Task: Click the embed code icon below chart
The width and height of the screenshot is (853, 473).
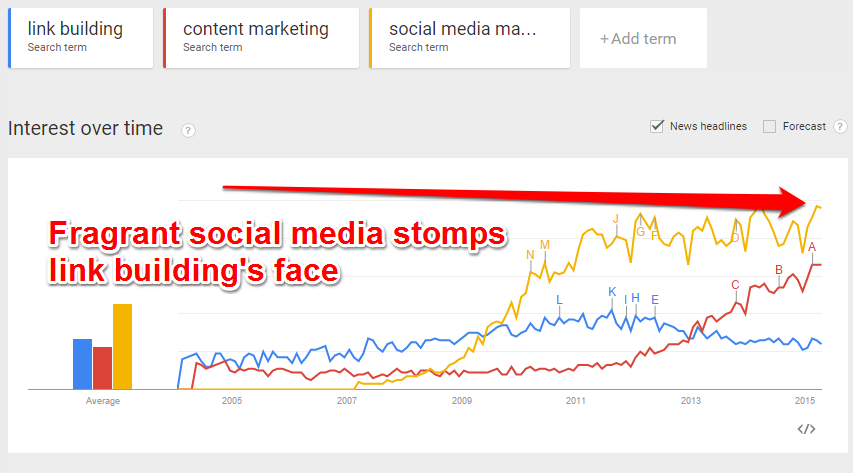Action: pyautogui.click(x=806, y=429)
